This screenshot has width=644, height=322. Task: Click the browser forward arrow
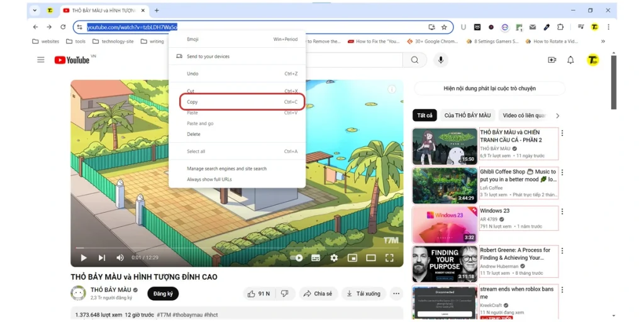pos(49,27)
